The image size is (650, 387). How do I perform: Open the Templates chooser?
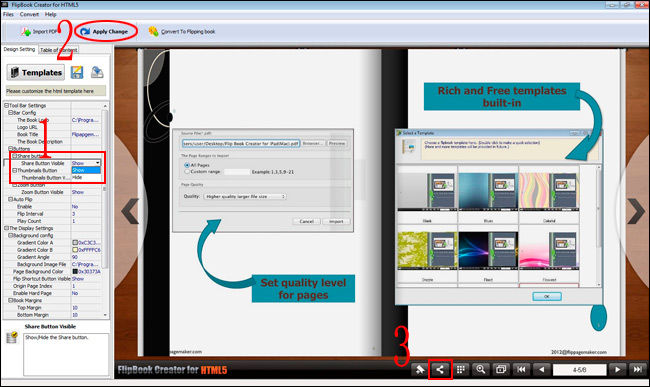coord(36,73)
